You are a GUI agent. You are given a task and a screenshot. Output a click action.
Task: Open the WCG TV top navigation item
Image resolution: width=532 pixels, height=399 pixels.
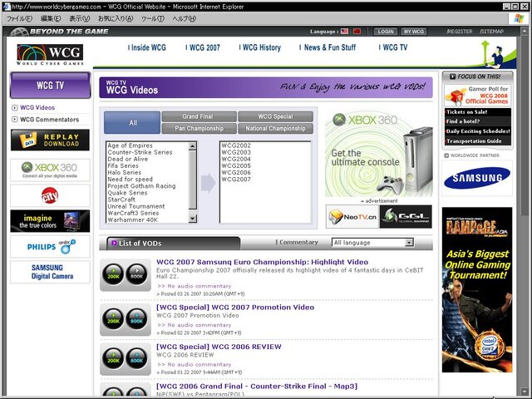tap(393, 47)
